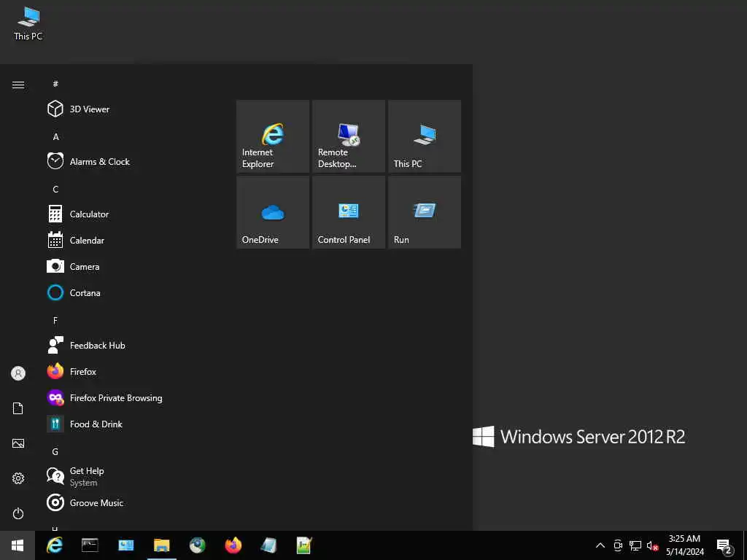Select the This PC desktop icon
The height and width of the screenshot is (560, 747).
28,24
